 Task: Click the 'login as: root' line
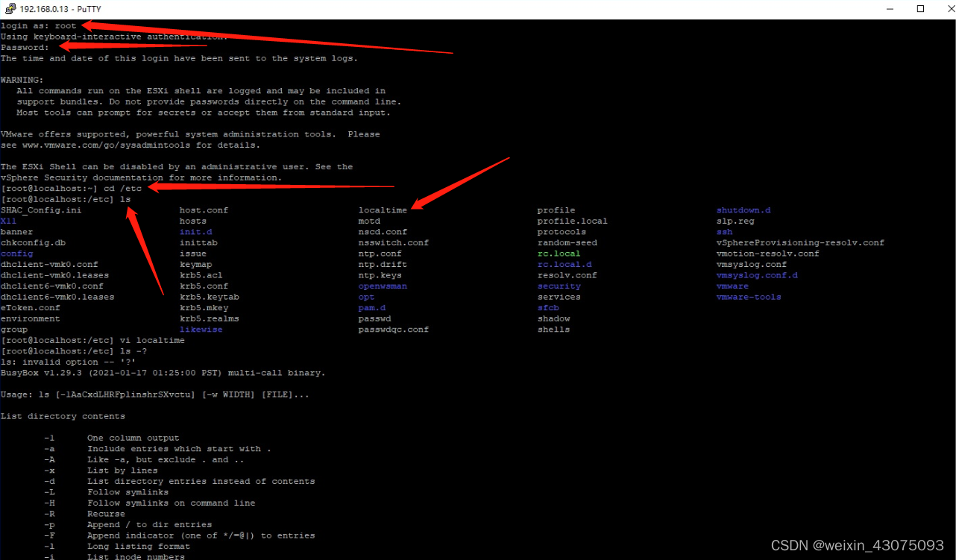(x=39, y=26)
